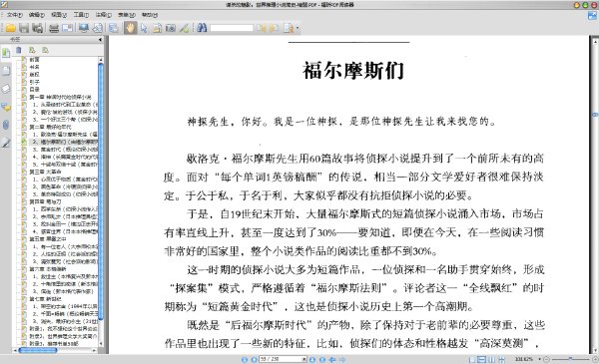Click the rotate page view icon

pos(98,28)
